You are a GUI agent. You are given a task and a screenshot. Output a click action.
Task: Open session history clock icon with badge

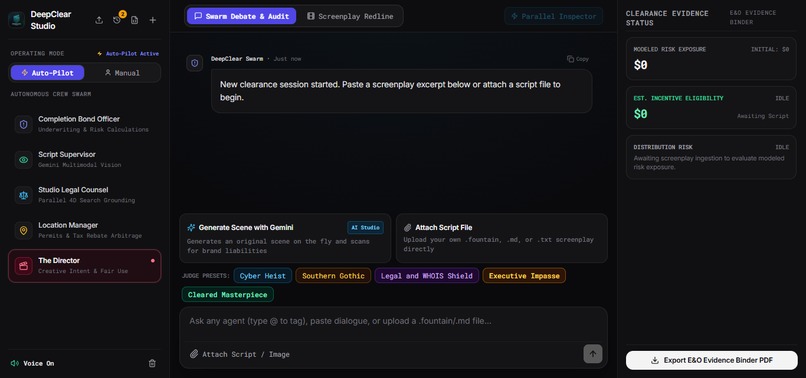pyautogui.click(x=117, y=20)
